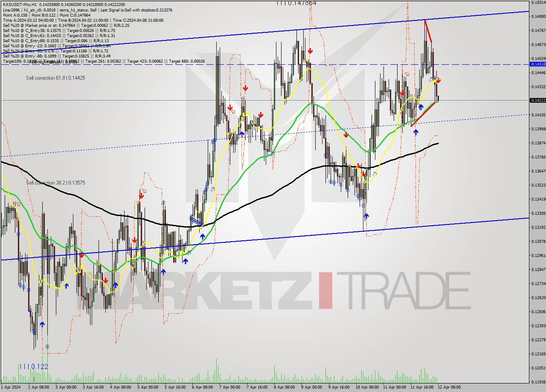Click the '6 Apr 08:00' time axis label
The height and width of the screenshot is (392, 546).
202,387
